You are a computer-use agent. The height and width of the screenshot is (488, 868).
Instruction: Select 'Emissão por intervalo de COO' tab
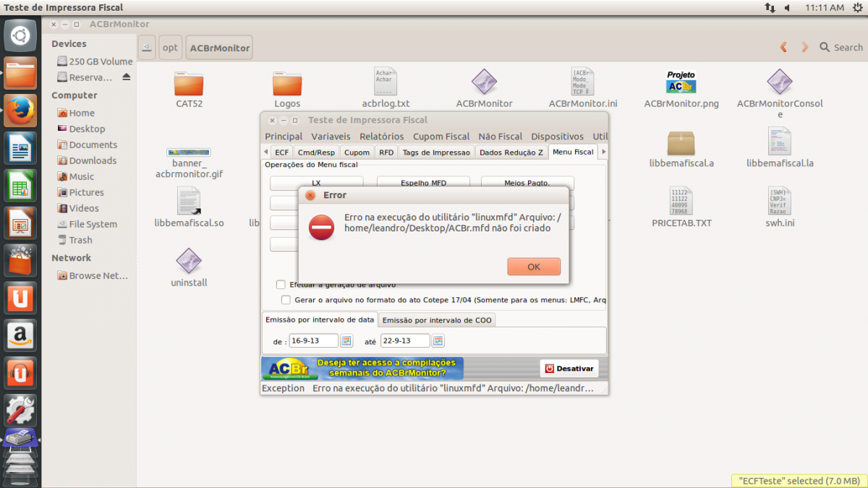pos(437,320)
